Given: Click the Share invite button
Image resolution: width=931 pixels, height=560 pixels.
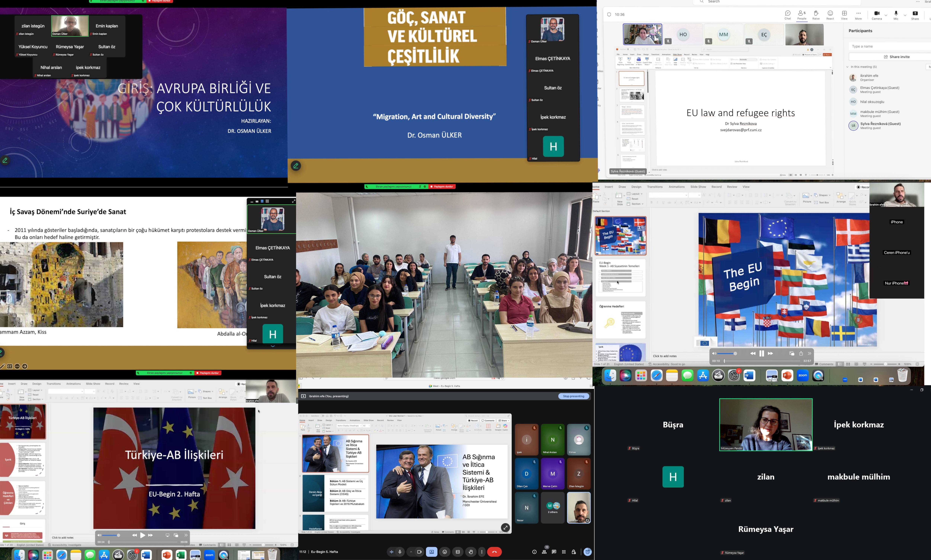Looking at the screenshot, I should [897, 57].
